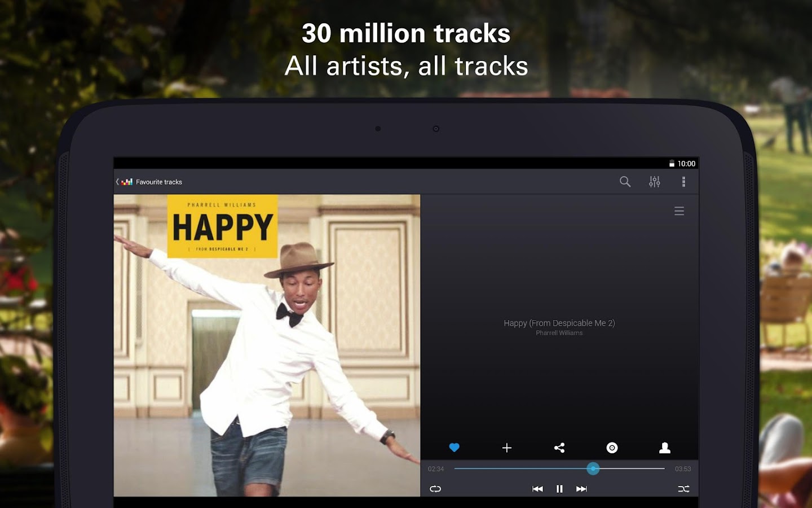The image size is (812, 508).
Task: Pause the current track
Action: click(559, 489)
